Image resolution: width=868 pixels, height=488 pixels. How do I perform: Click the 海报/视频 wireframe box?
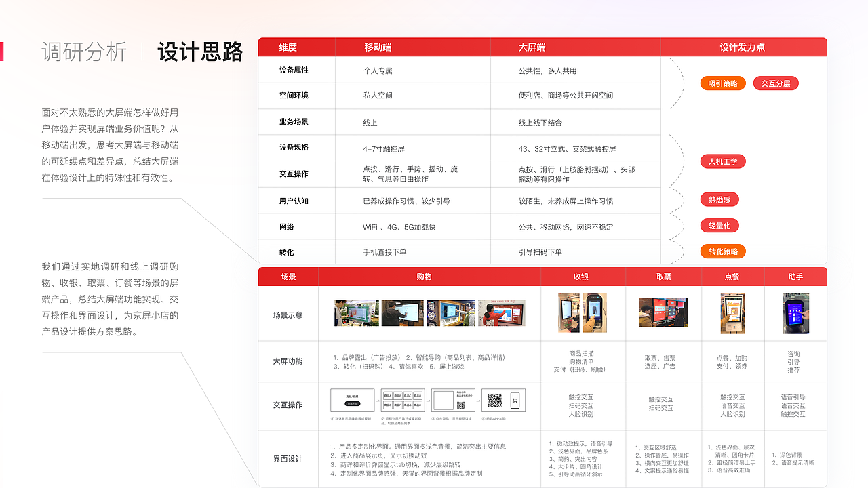(x=352, y=400)
